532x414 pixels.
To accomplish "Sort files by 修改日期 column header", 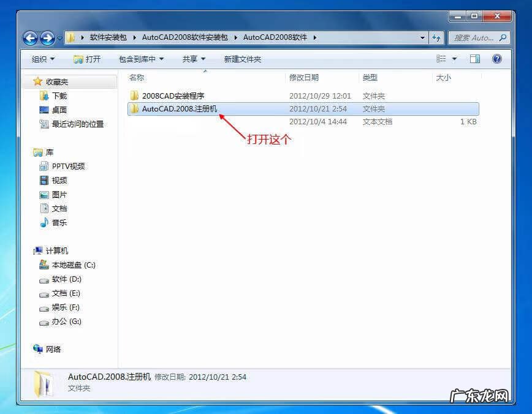I will (304, 78).
